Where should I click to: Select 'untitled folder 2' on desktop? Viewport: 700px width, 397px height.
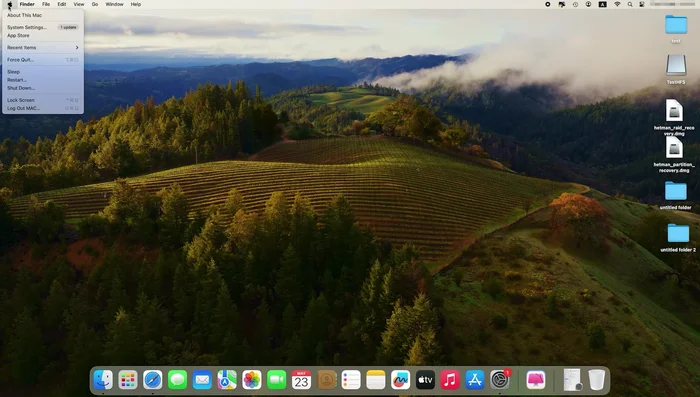coord(678,234)
